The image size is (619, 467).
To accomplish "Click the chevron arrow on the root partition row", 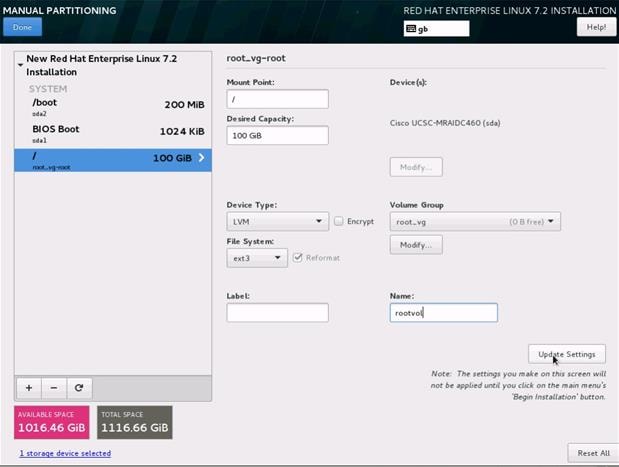I will (201, 158).
